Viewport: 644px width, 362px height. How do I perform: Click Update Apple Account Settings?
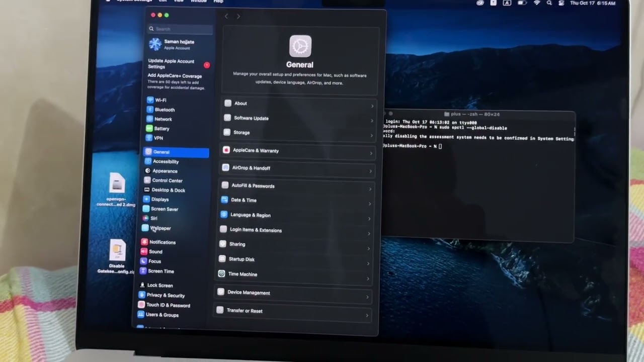pyautogui.click(x=178, y=64)
